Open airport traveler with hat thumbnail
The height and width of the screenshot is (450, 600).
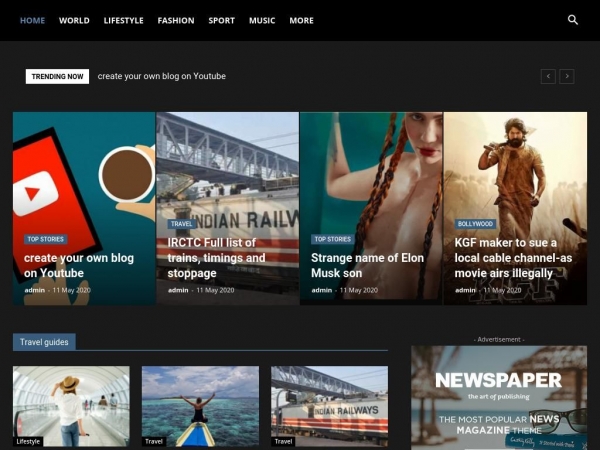(x=71, y=406)
